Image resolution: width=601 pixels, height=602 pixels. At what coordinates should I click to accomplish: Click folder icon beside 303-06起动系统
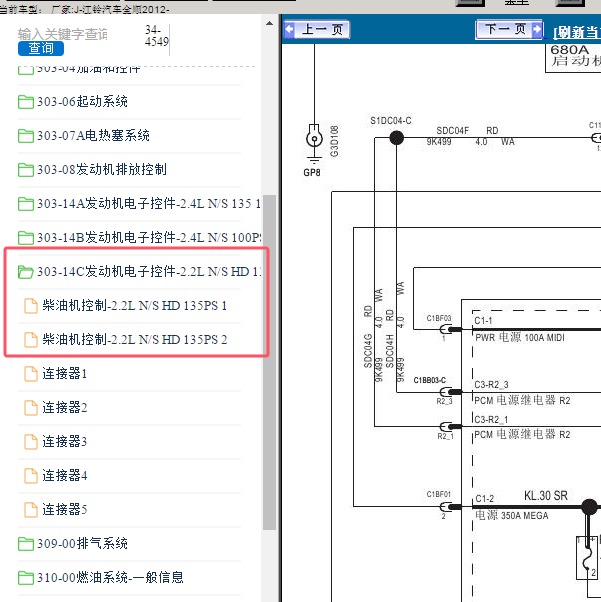pyautogui.click(x=26, y=102)
